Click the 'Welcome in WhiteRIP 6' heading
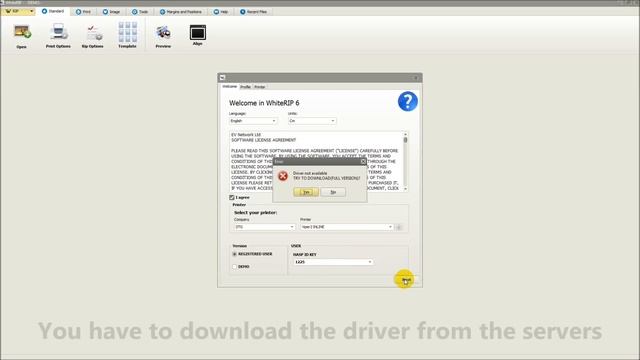This screenshot has width=640, height=360. [x=264, y=103]
